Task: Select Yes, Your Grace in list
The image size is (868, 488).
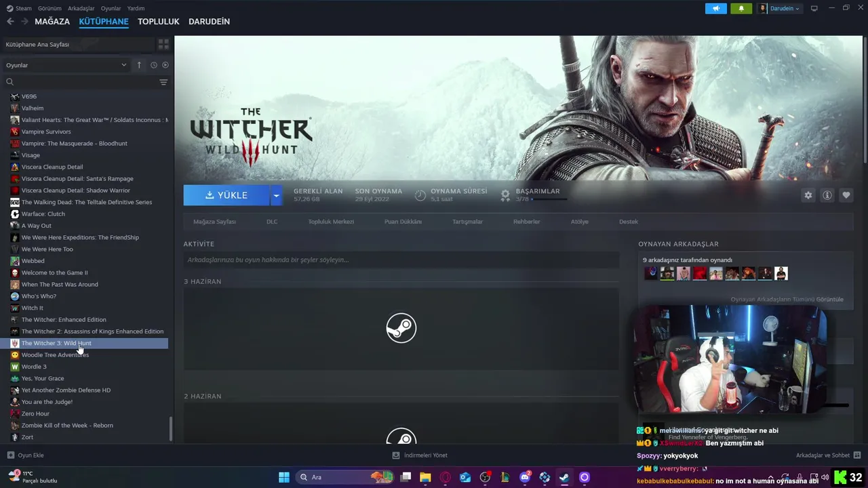Action: tap(43, 378)
